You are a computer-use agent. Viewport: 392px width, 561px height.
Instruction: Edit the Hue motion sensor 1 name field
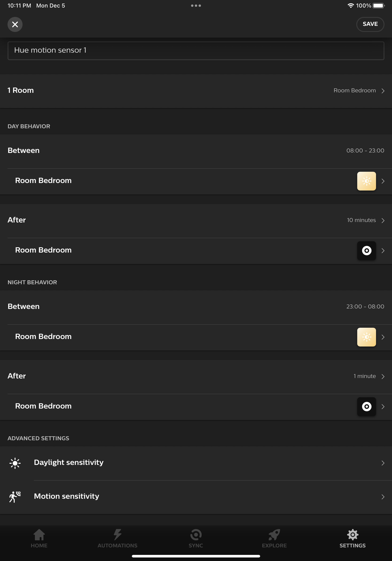pyautogui.click(x=196, y=51)
